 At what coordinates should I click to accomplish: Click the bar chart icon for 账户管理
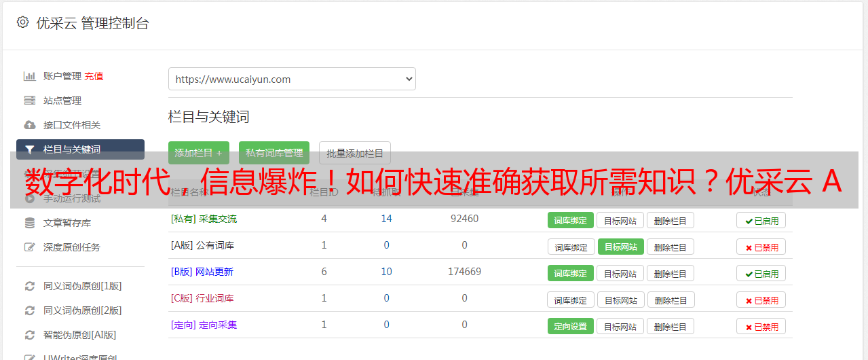click(29, 76)
